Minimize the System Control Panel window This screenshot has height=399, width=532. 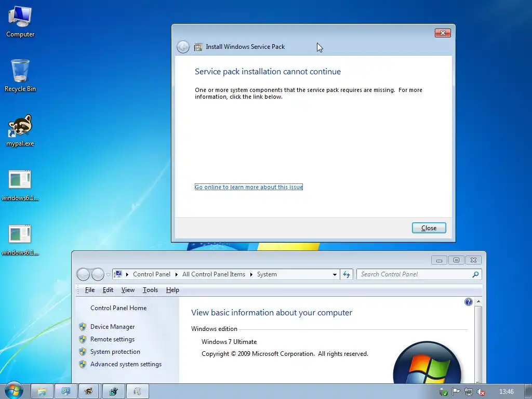pyautogui.click(x=440, y=260)
